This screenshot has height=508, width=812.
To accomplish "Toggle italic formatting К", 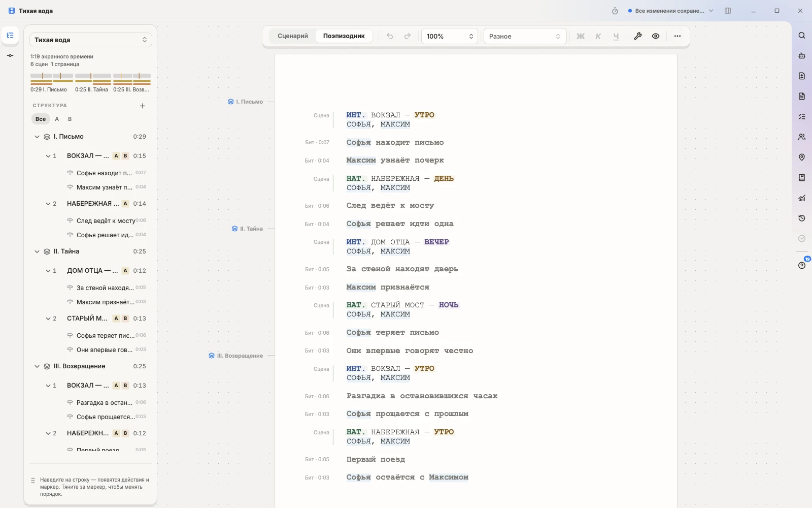I will [598, 36].
